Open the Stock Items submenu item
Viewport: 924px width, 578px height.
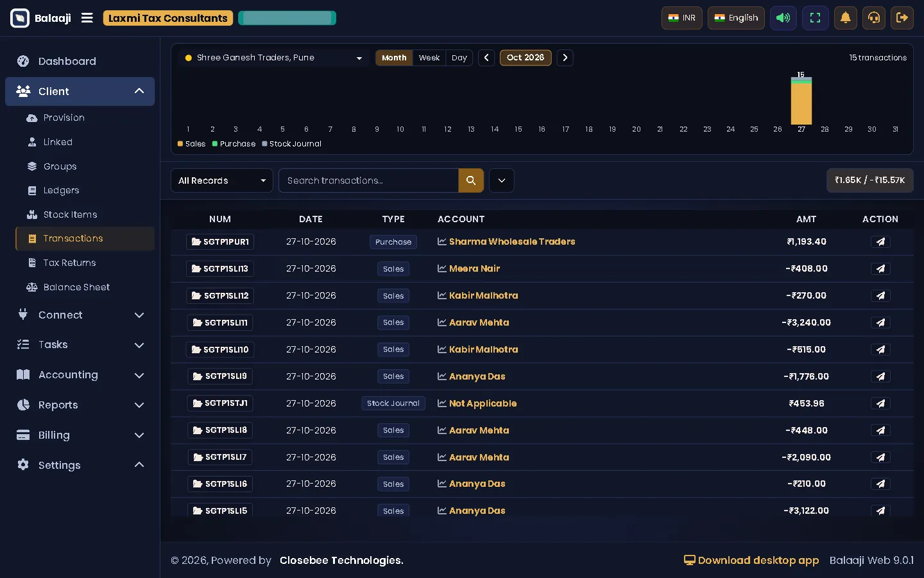click(x=85, y=215)
